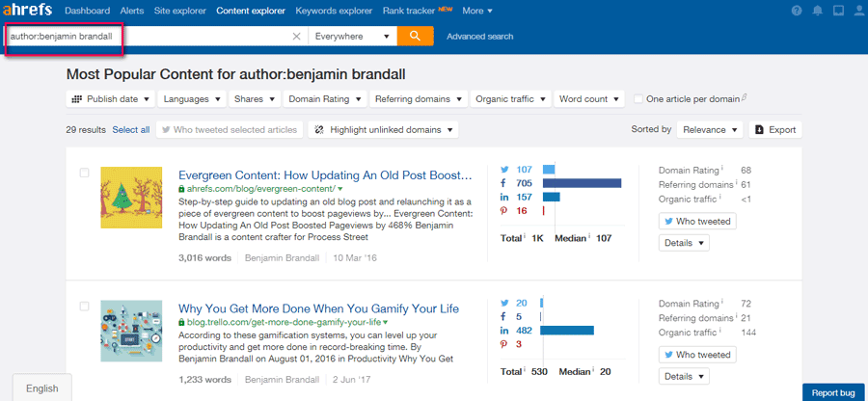The image size is (868, 401).
Task: Click Domain Rating info icon for Evergreen article
Action: 721,170
